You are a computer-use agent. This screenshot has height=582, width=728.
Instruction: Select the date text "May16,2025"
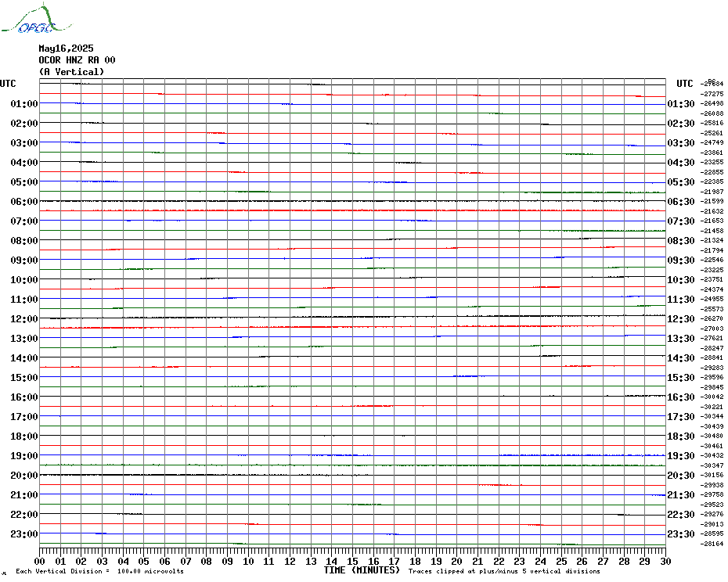click(x=66, y=48)
